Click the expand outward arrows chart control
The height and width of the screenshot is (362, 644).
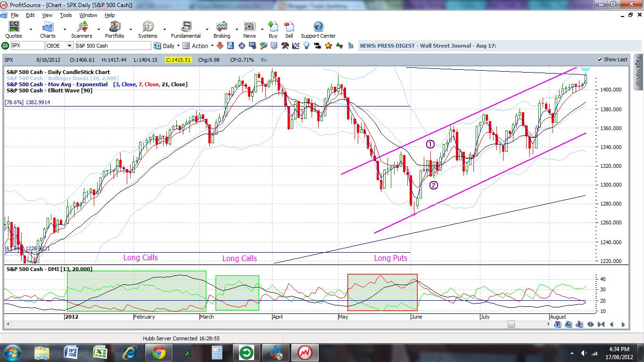(x=590, y=324)
